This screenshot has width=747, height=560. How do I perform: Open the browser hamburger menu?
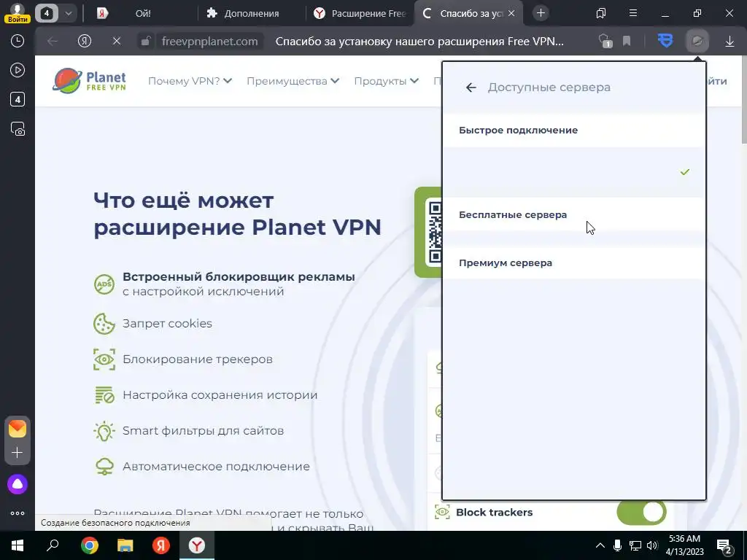[633, 13]
